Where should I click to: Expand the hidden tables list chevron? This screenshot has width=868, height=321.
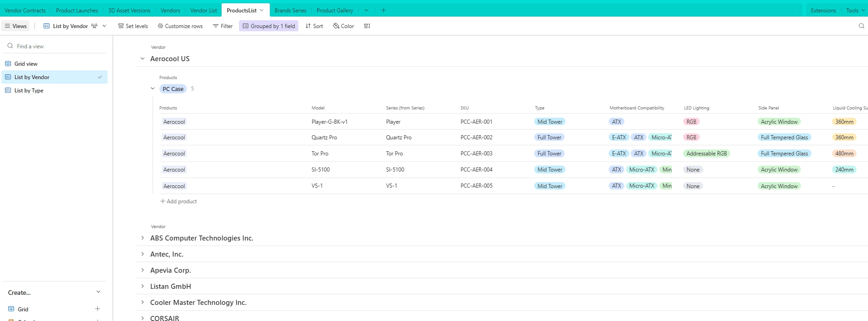[366, 10]
